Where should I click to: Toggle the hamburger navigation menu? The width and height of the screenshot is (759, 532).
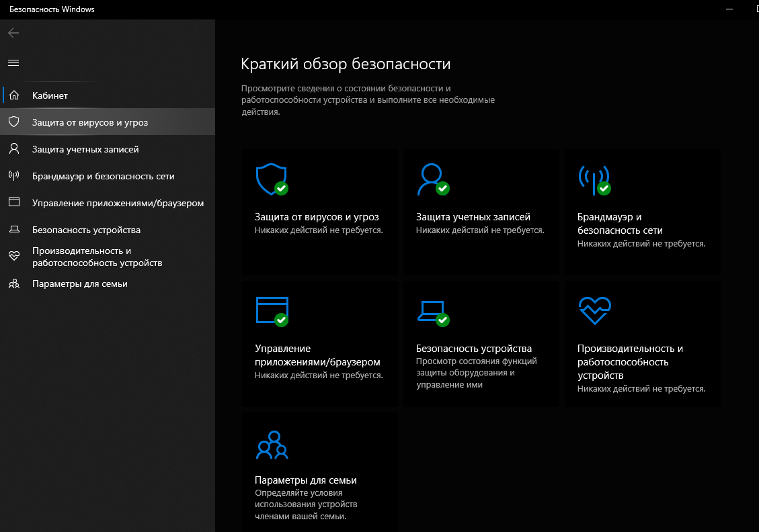click(x=13, y=63)
